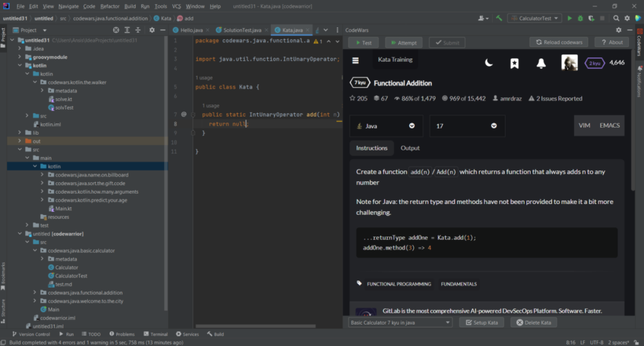This screenshot has width=644, height=346.
Task: Go to next highlighted error arrow
Action: coord(338,41)
